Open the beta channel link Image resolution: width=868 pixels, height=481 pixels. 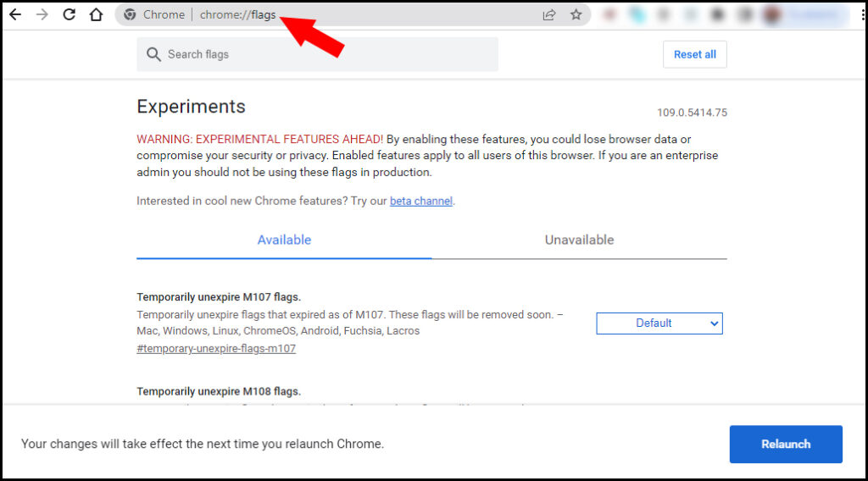(420, 202)
